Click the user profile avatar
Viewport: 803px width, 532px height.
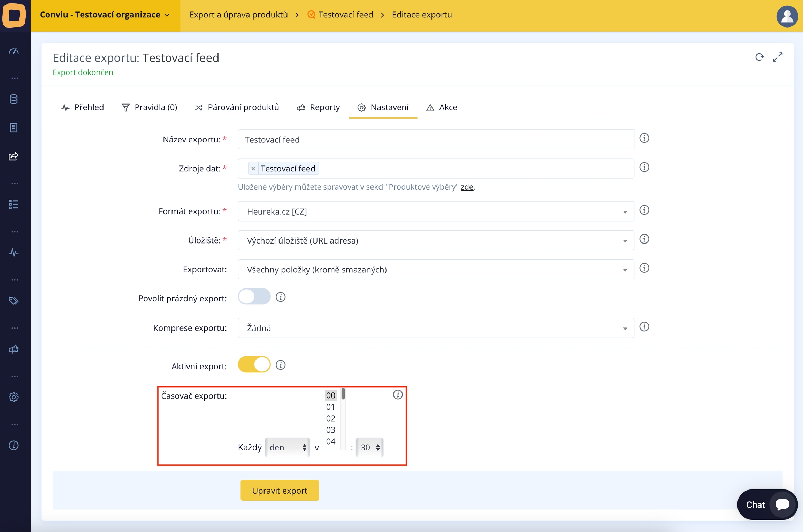coord(787,16)
